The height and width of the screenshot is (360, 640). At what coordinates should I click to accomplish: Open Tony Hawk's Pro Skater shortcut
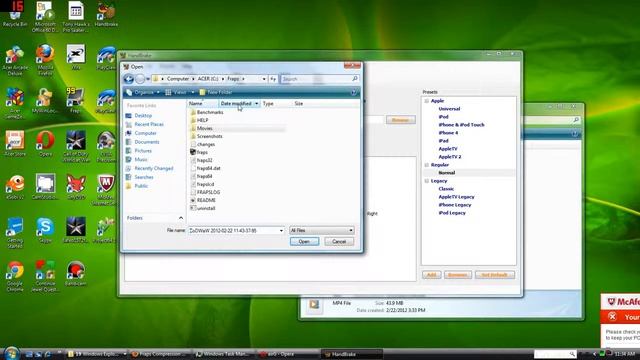(76, 16)
